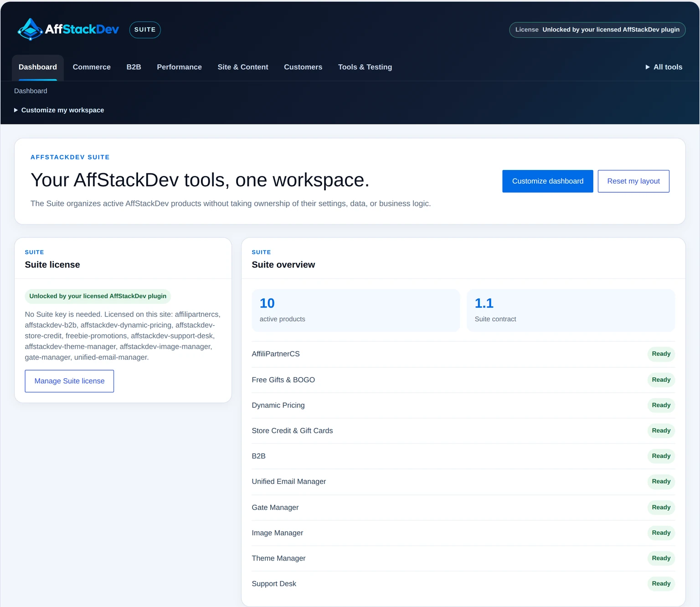Click the Ready badge for Support Desk
This screenshot has height=607, width=700.
tap(661, 584)
